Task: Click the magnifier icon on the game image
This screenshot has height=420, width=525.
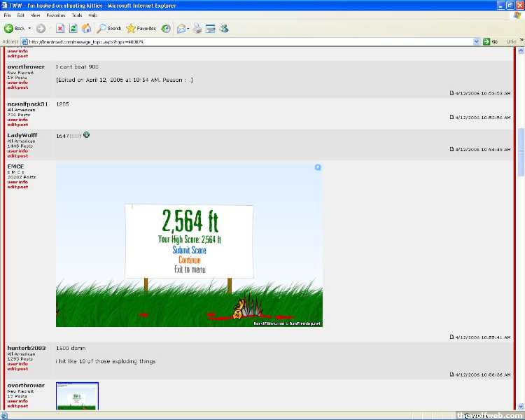Action: [x=318, y=167]
